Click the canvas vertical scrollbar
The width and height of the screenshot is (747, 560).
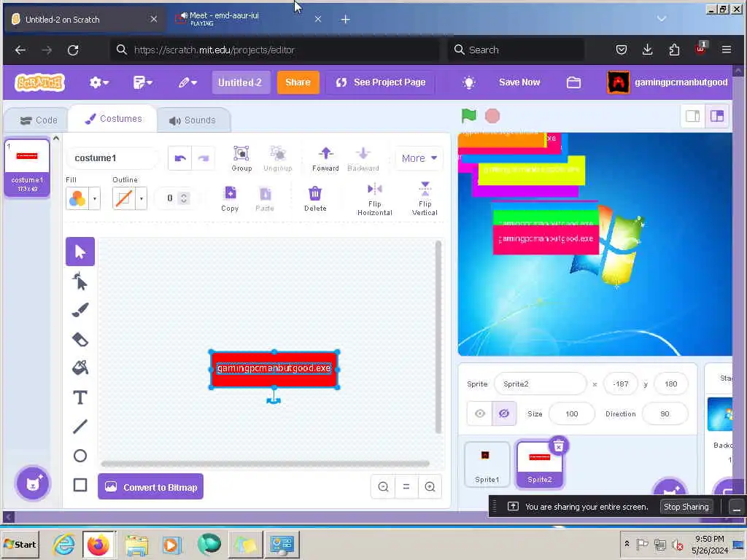click(x=438, y=337)
